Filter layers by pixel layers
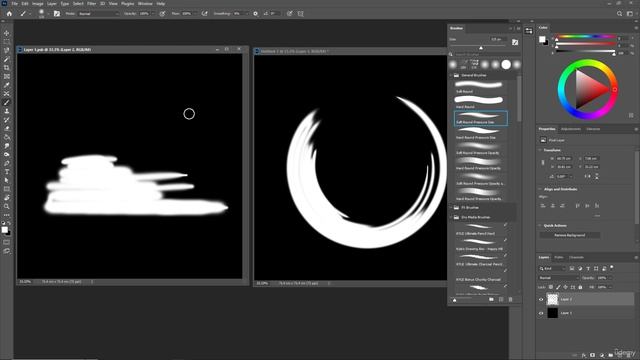640x360 pixels. point(572,269)
